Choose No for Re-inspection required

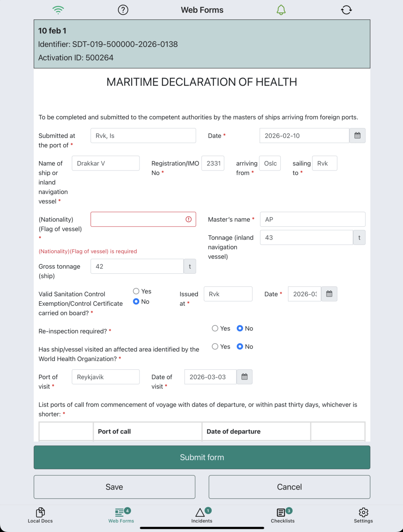(x=240, y=328)
